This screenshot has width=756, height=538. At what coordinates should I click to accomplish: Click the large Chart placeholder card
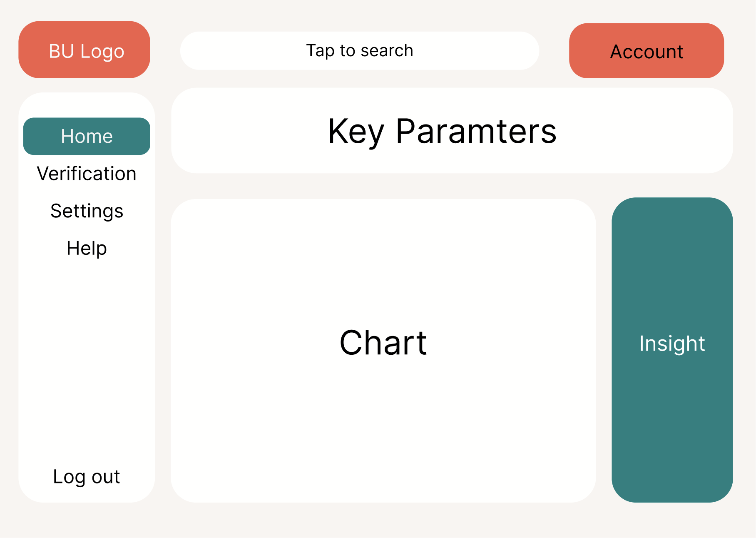coord(383,351)
